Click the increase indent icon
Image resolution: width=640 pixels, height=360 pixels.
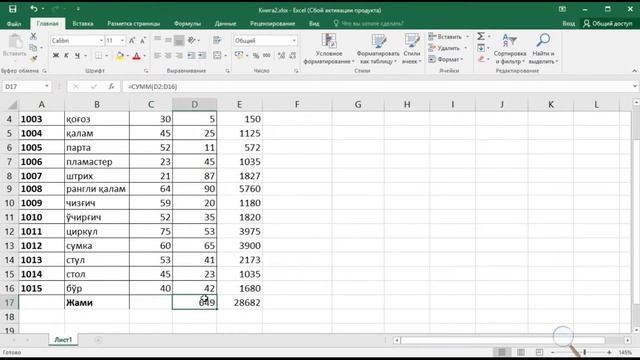(x=202, y=55)
